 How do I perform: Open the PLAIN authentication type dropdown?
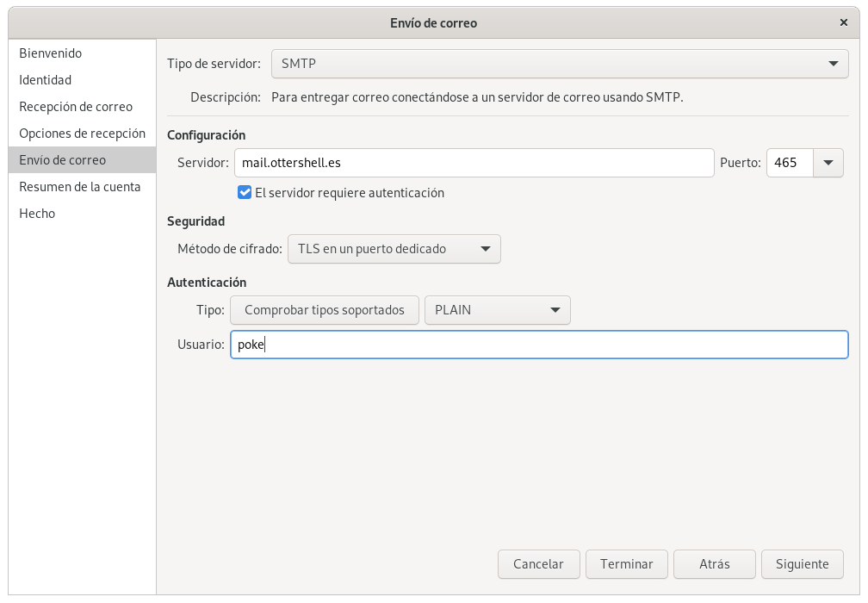(497, 310)
